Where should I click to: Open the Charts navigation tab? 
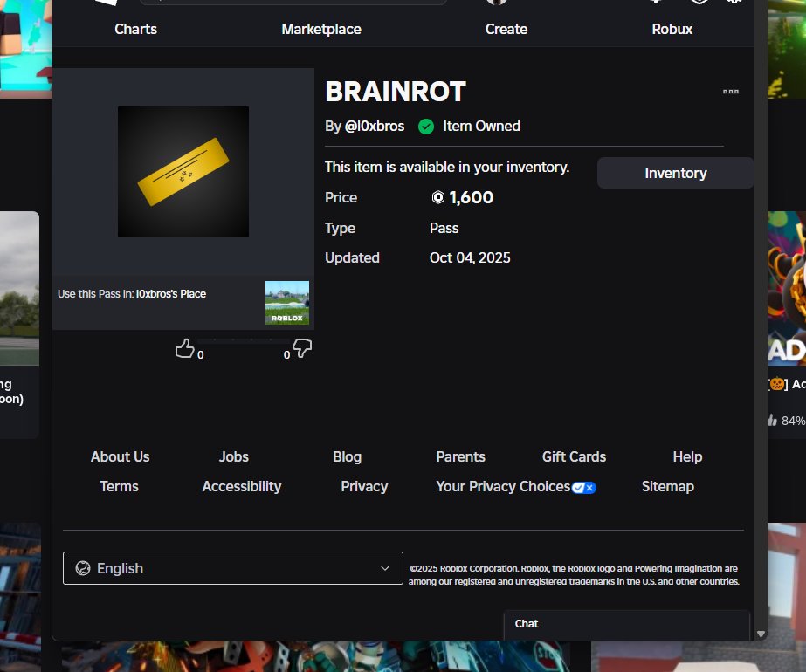tap(135, 30)
